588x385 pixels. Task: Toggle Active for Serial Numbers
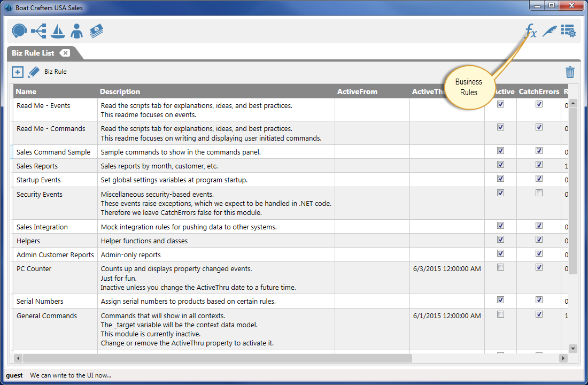click(501, 300)
